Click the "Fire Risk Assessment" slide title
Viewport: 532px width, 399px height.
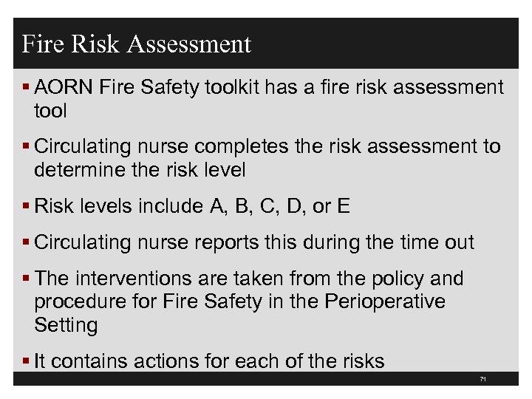[x=137, y=44]
